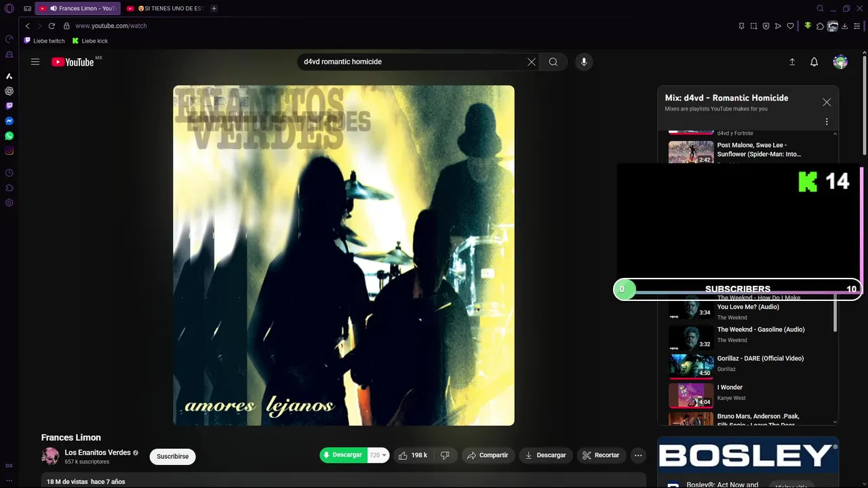
Task: Open the Mix playlist three-dot options
Action: [827, 122]
